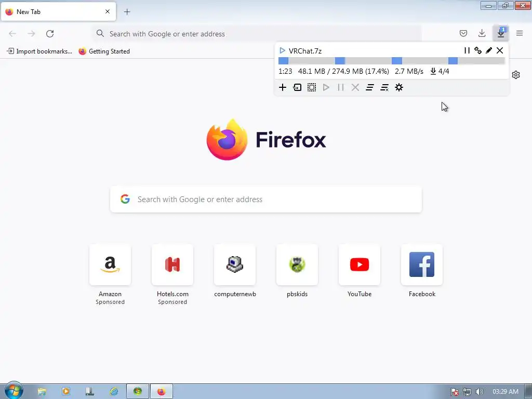Image resolution: width=532 pixels, height=399 pixels.
Task: Click the VRChat.7z file name
Action: pos(305,51)
